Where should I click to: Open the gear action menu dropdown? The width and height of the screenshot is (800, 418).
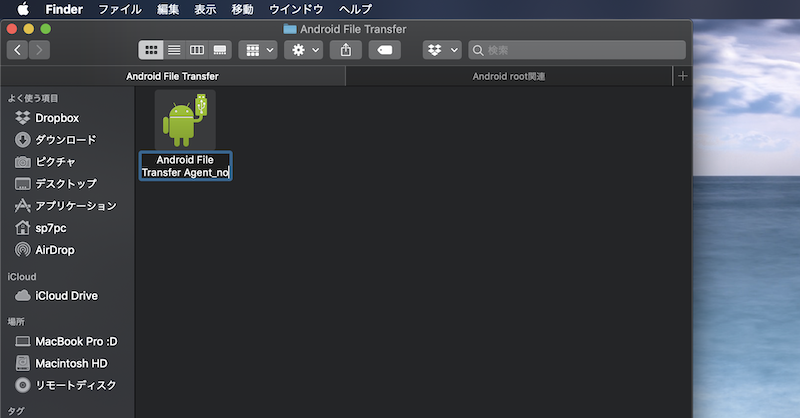point(303,49)
